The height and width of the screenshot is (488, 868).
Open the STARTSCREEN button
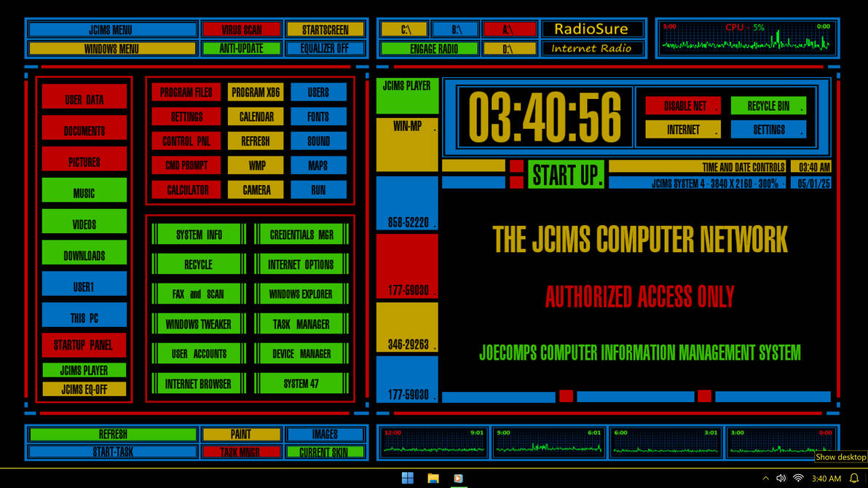point(325,29)
